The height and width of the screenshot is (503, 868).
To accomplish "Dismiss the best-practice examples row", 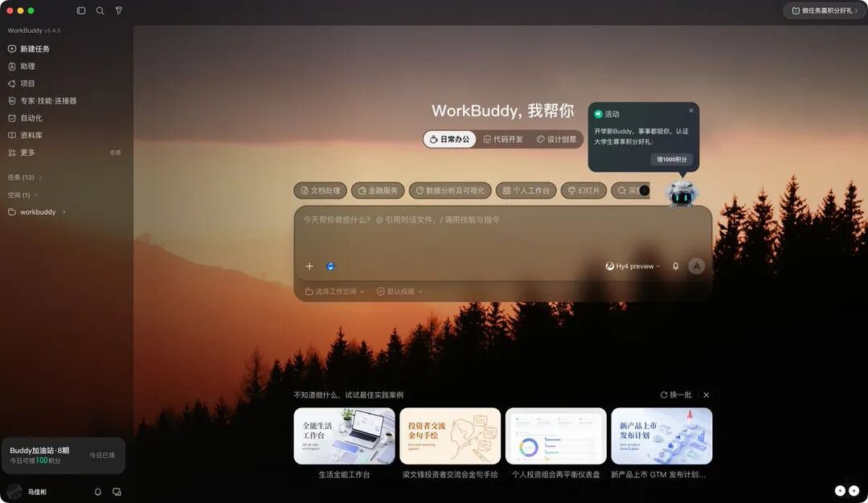I will (x=706, y=395).
